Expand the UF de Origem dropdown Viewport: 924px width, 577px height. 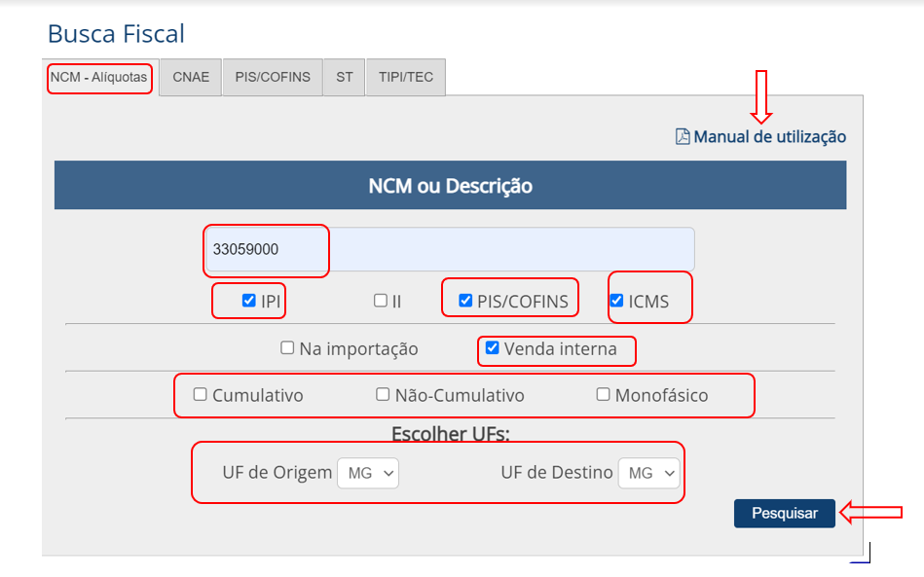click(x=368, y=474)
